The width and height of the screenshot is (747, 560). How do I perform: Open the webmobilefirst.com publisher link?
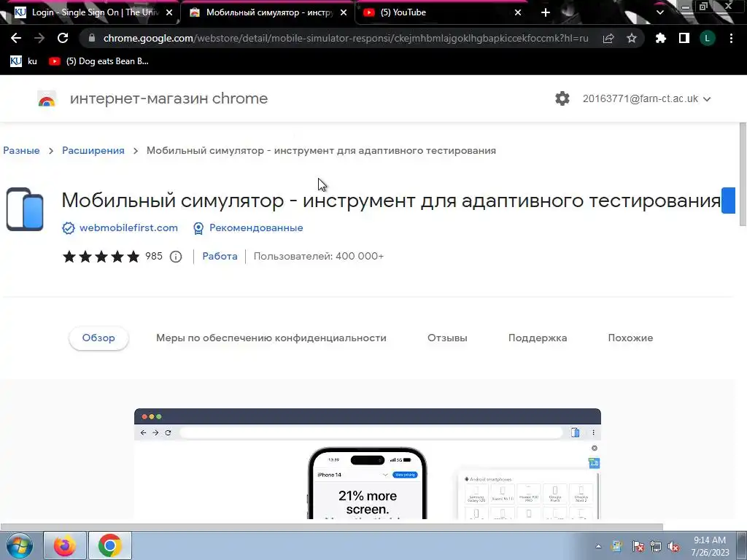pos(128,227)
